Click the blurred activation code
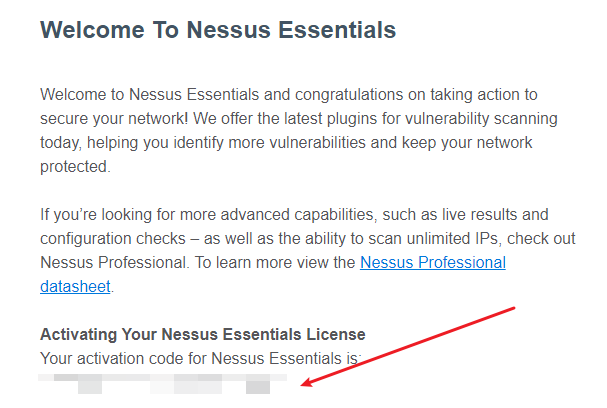Image resolution: width=607 pixels, height=408 pixels. coord(163,384)
